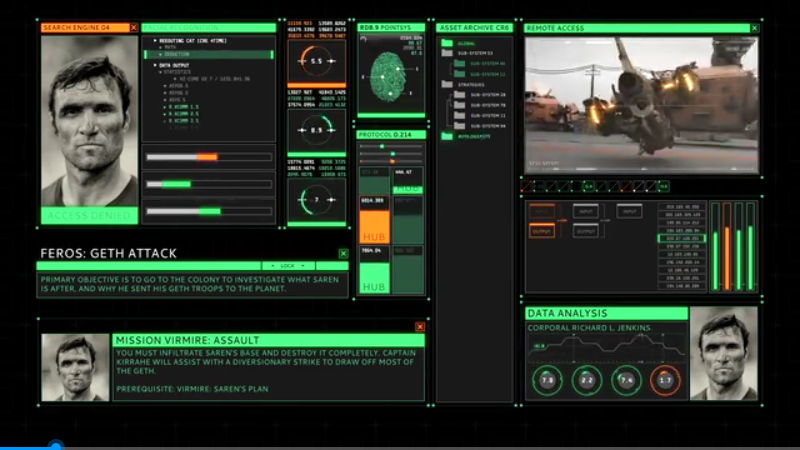Open the SUB-SYSTEM 53 folder icon
Screen dimensions: 800x450
[x=447, y=53]
